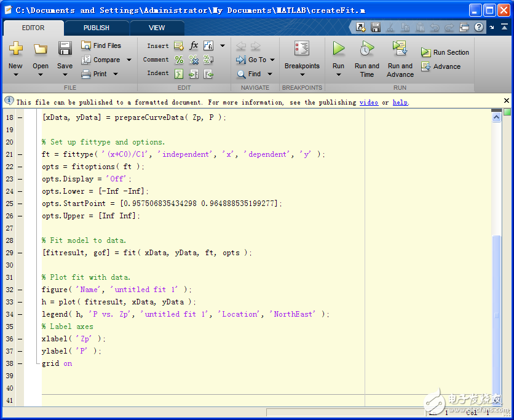514x420 pixels.
Task: Toggle breakpoint dash on line 33
Action: (20, 302)
